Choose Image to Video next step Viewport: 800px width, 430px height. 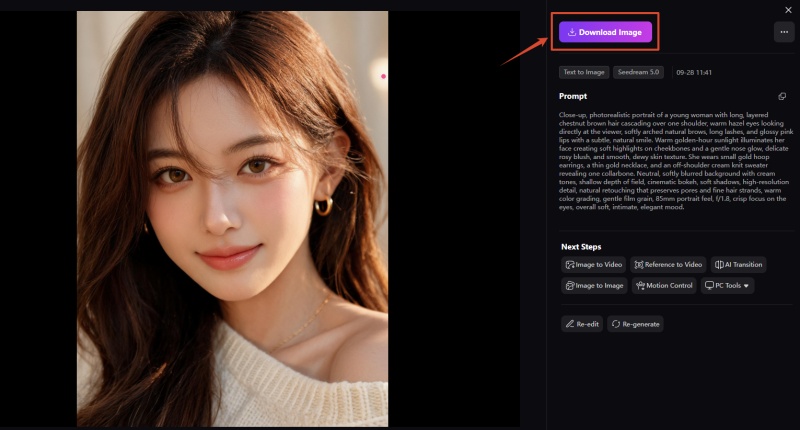[x=593, y=265]
